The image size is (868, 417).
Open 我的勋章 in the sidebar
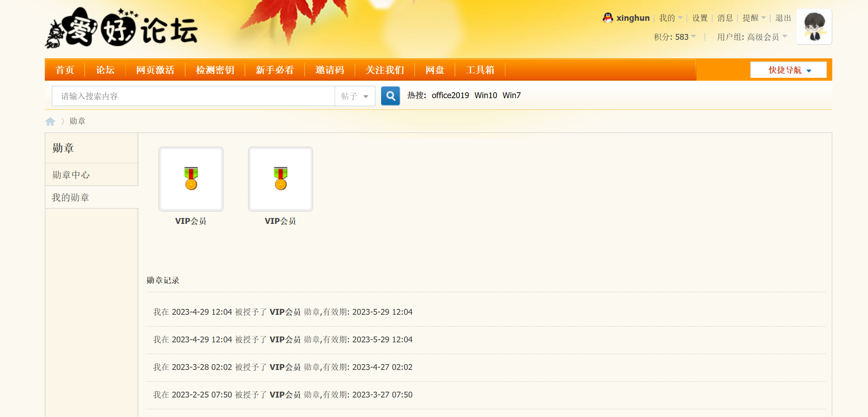click(x=70, y=197)
